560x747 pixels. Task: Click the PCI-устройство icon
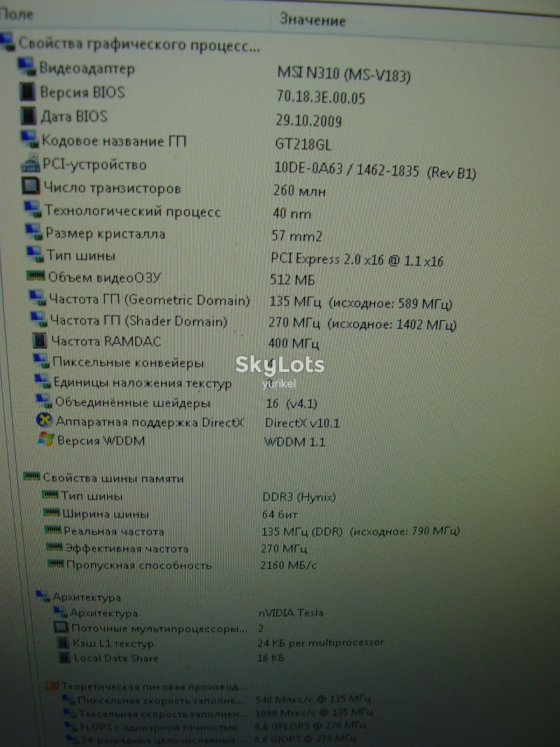[x=31, y=163]
